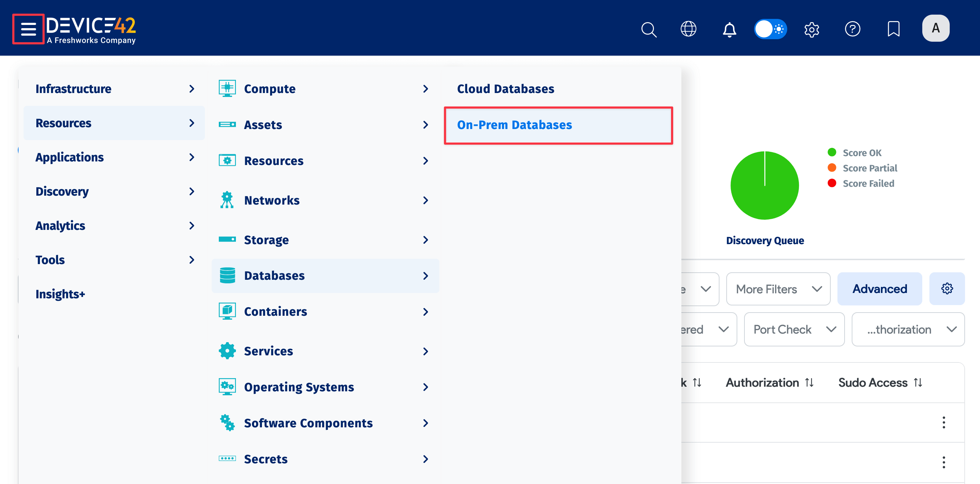
Task: Select Cloud Databases from the menu
Action: coord(506,89)
